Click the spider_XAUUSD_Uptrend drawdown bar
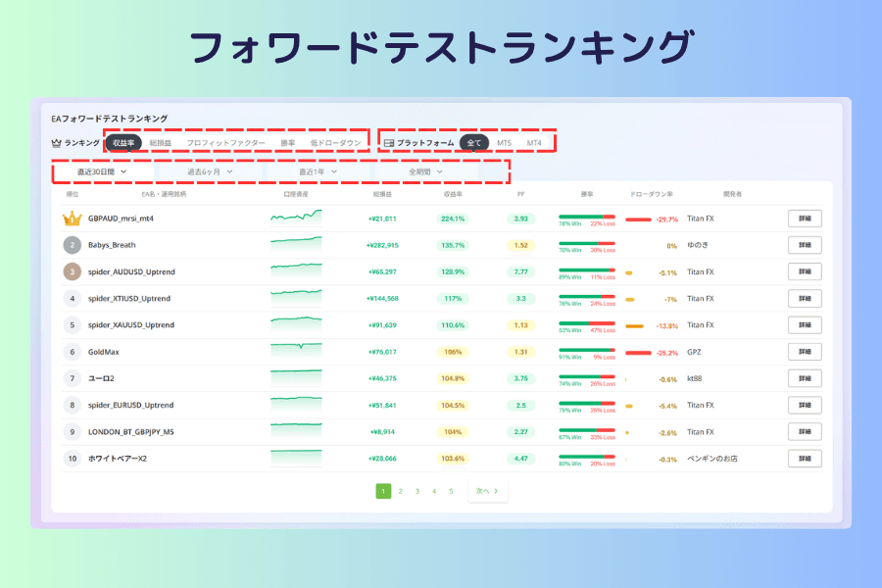The width and height of the screenshot is (882, 588). click(x=634, y=326)
